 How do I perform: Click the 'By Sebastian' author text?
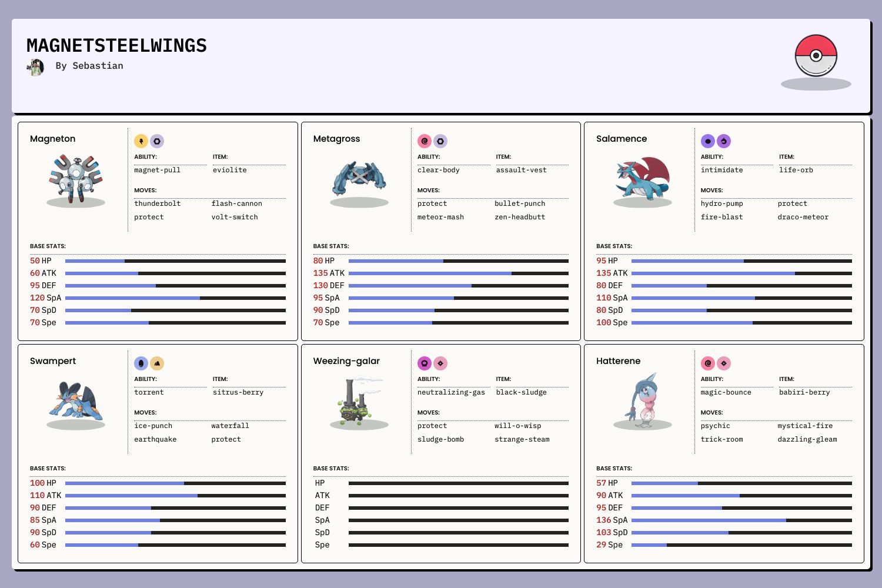point(89,66)
